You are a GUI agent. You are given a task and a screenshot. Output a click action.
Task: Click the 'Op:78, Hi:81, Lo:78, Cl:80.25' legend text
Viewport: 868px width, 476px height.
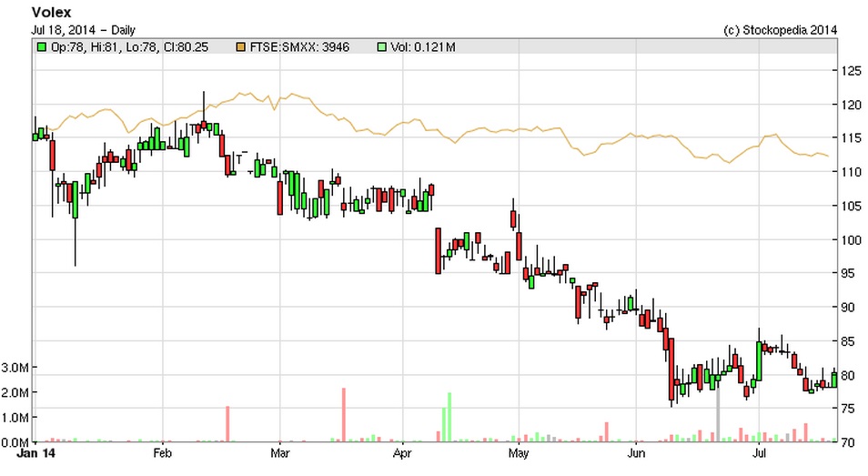tap(129, 47)
